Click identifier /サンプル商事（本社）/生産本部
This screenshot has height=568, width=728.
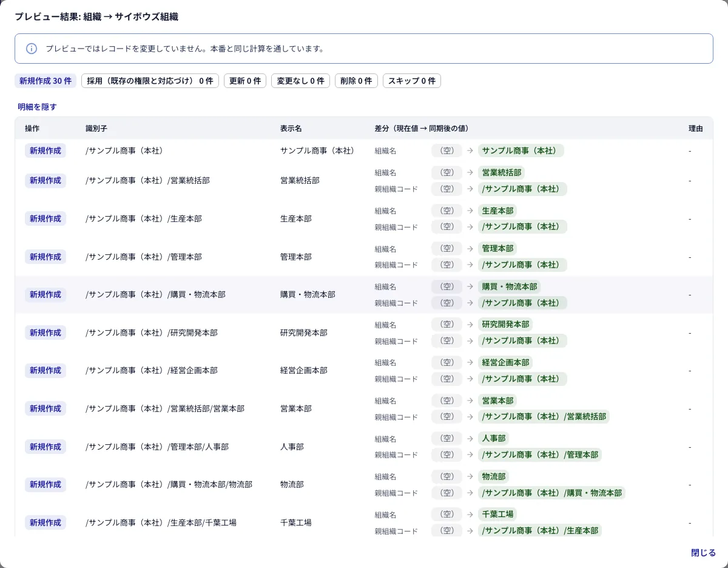[x=144, y=218]
